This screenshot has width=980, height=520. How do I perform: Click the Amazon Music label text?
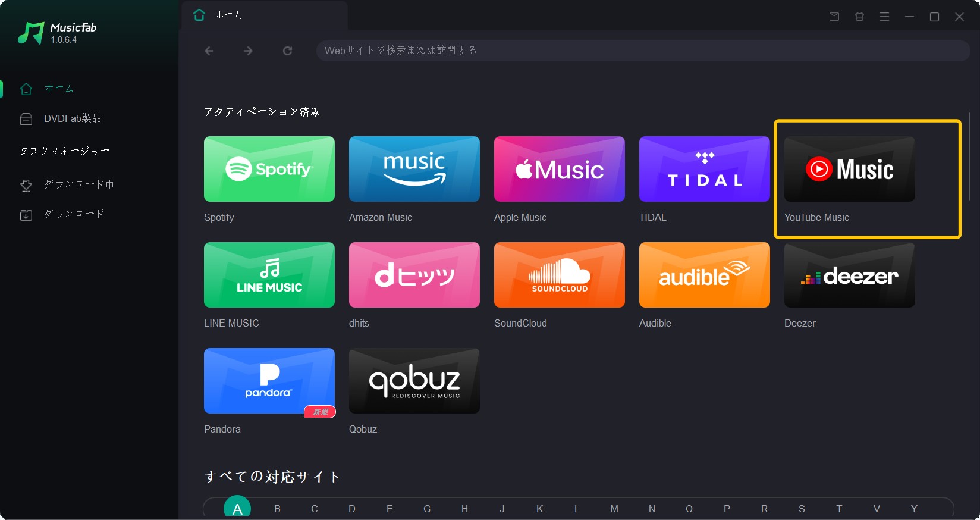(x=381, y=218)
